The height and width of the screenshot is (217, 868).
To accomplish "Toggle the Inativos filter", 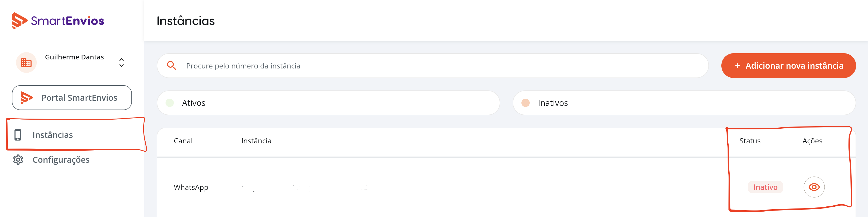I will [x=684, y=103].
